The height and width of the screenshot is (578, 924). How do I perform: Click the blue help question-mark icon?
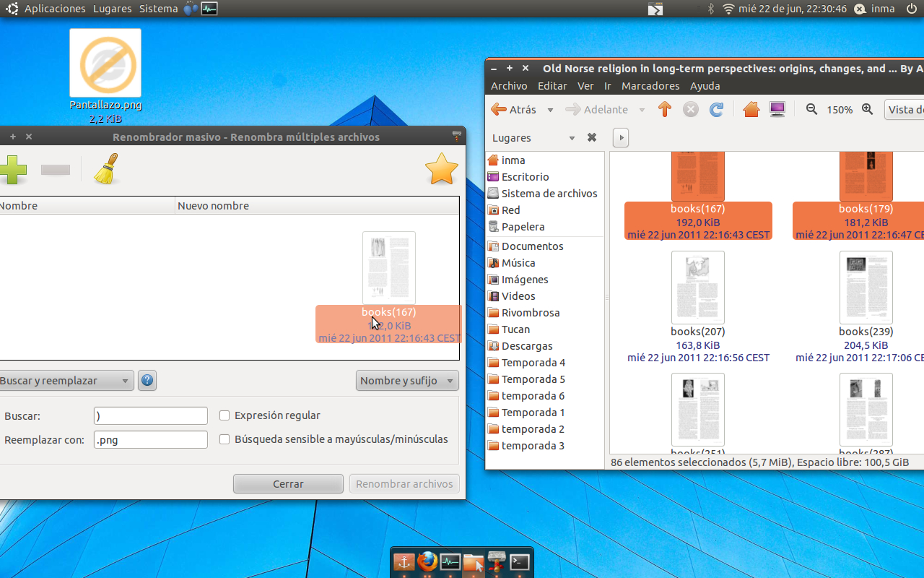148,380
